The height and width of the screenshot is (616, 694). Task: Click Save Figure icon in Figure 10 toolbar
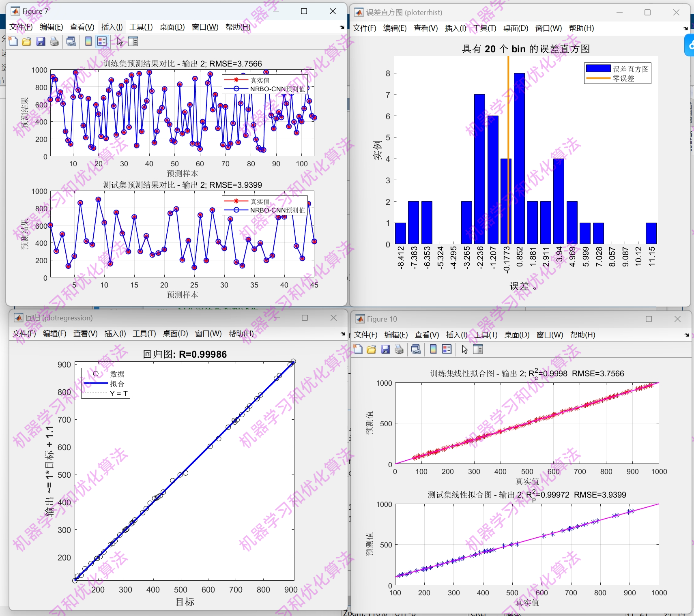385,350
